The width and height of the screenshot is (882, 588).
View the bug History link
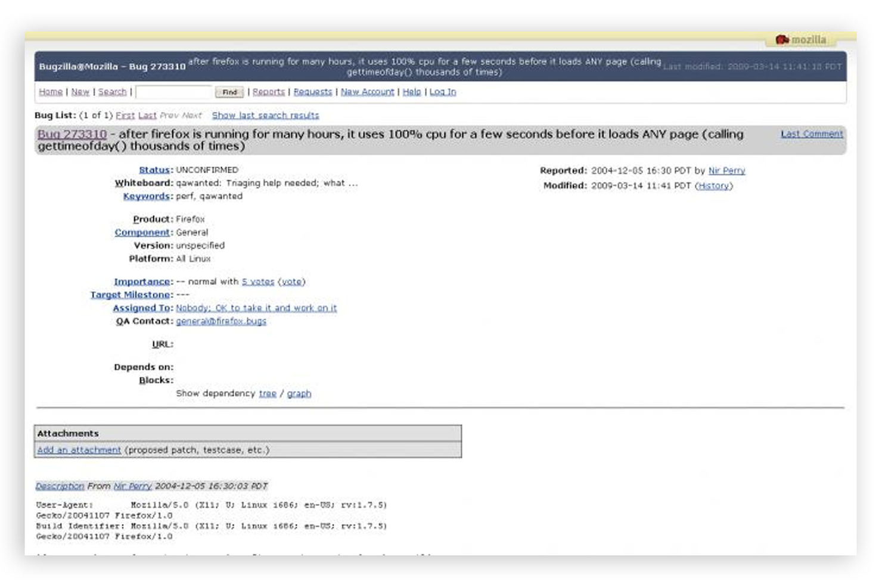coord(713,186)
